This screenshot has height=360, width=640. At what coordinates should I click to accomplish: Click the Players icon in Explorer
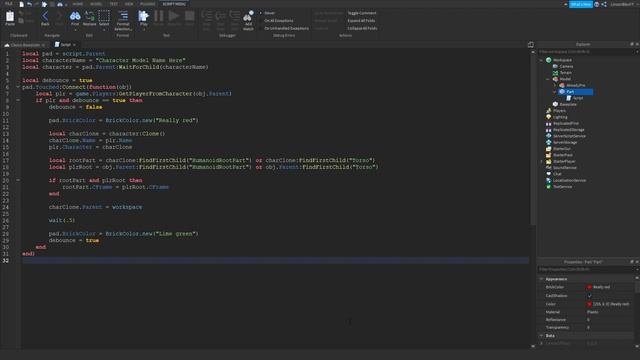tap(549, 111)
